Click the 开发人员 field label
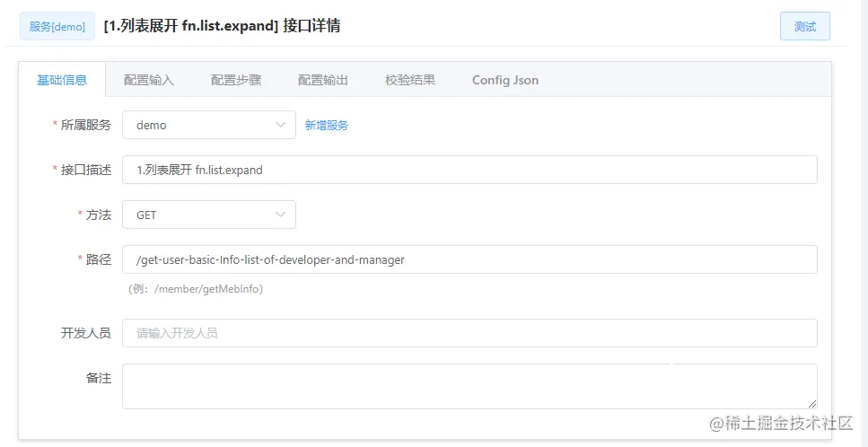 (86, 333)
